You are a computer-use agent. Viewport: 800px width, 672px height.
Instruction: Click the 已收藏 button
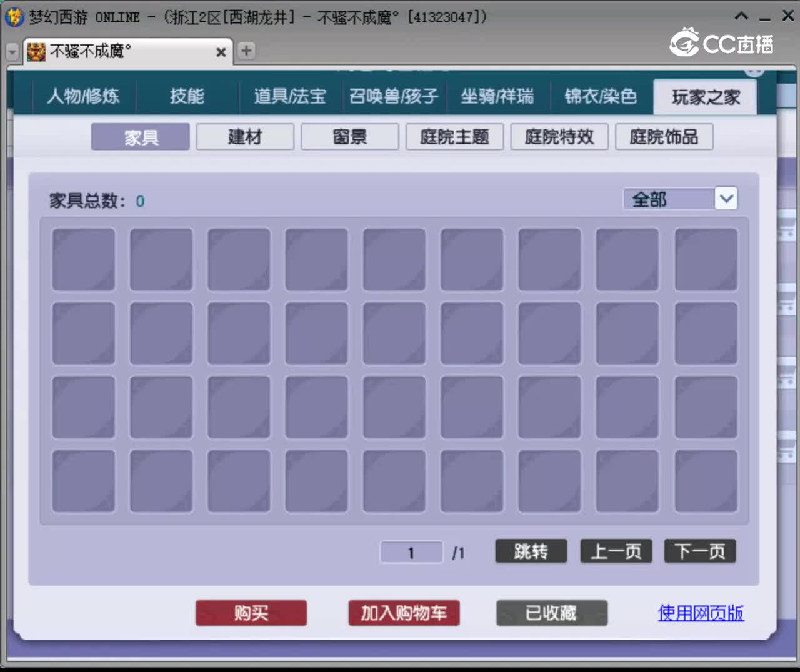(x=552, y=613)
